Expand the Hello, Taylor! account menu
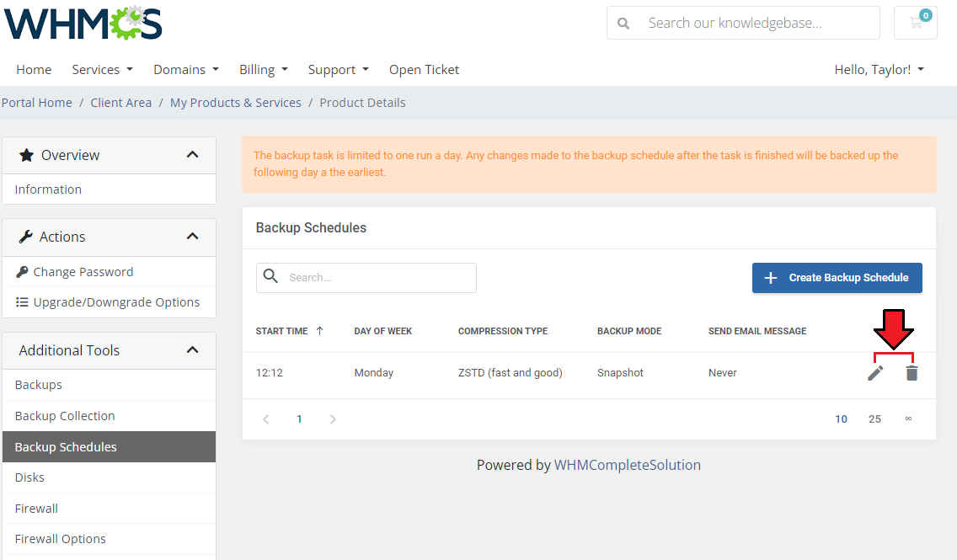 879,70
